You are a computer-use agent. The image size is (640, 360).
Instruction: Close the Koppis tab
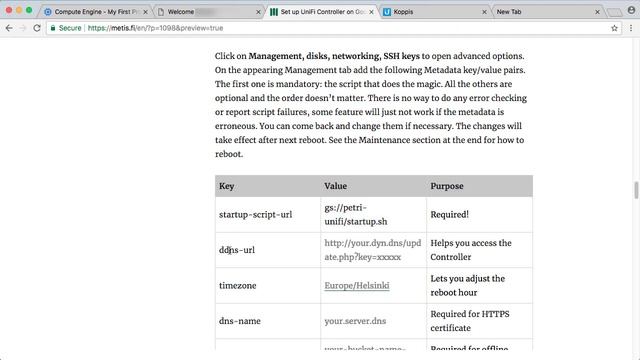coord(484,12)
